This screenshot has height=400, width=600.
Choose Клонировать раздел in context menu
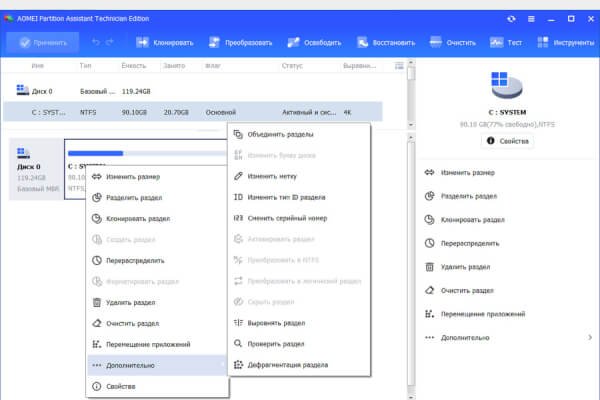coord(158,219)
